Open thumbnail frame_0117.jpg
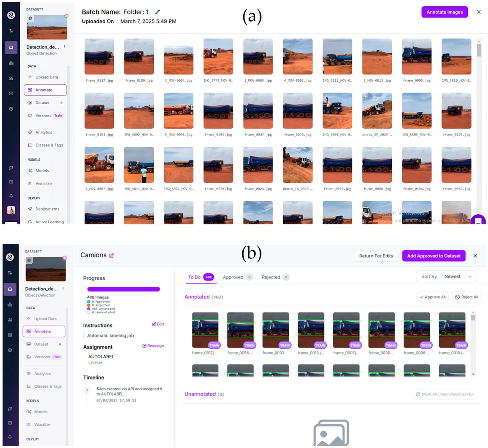Screen dimensions: 488x448 (x=99, y=56)
